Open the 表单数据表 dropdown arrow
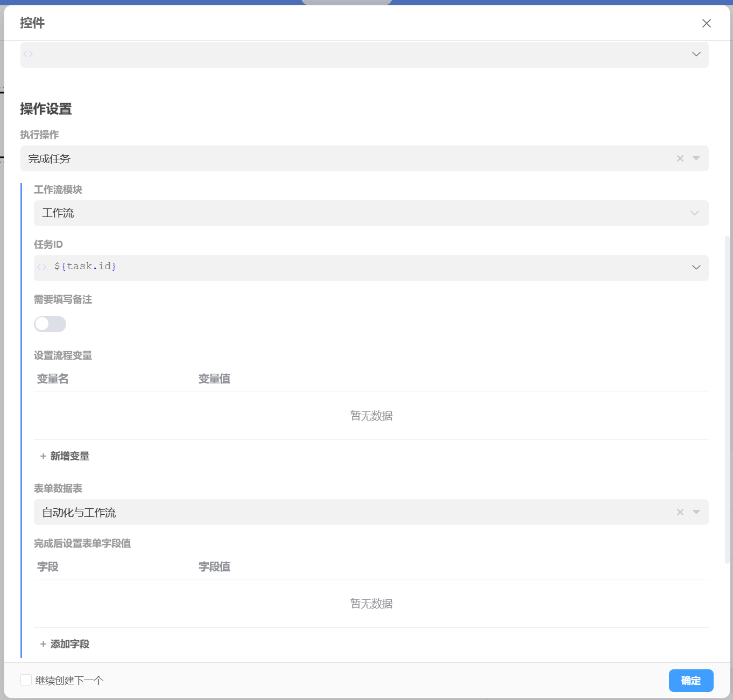Screen dimensions: 733x700 (696, 512)
